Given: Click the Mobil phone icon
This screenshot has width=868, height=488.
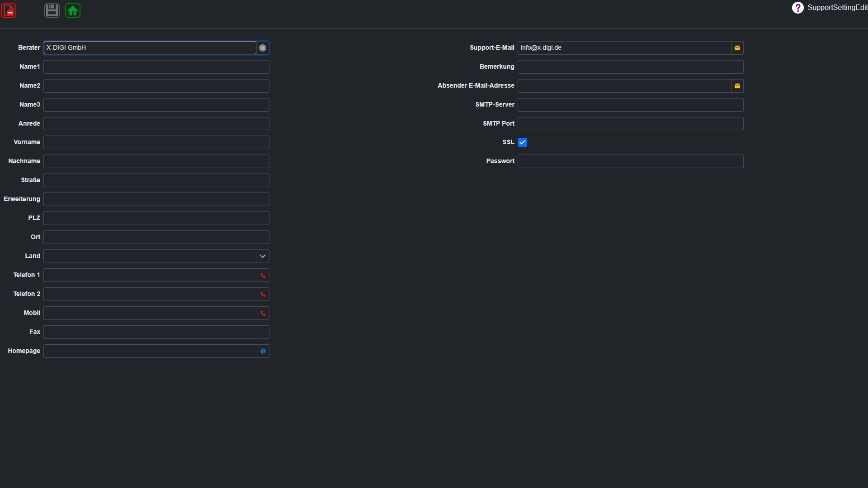Looking at the screenshot, I should (x=263, y=313).
